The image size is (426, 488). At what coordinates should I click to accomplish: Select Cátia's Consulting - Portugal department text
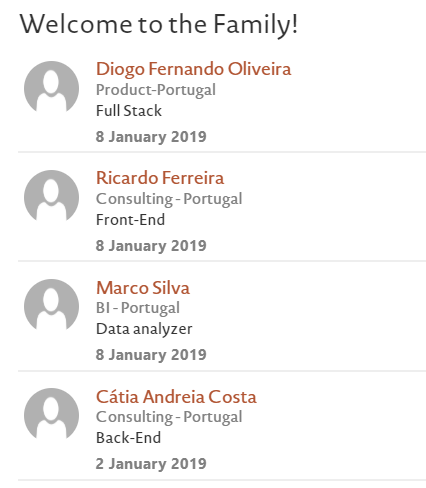tap(169, 417)
